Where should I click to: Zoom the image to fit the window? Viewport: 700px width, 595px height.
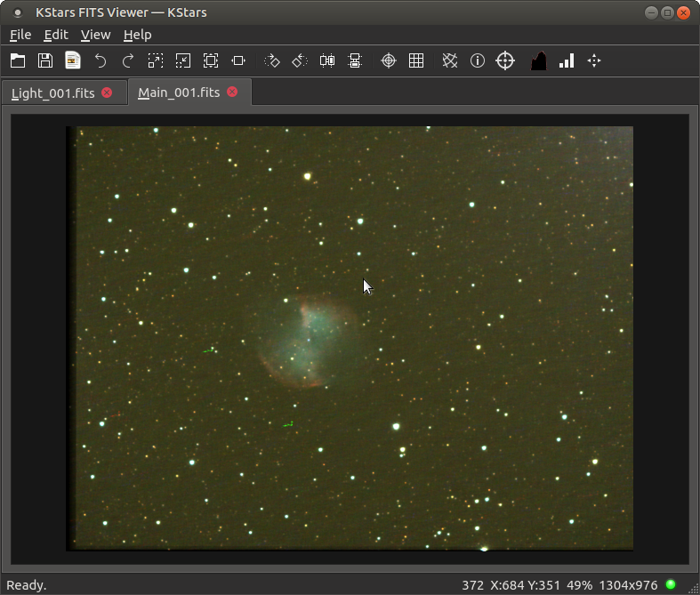(211, 60)
